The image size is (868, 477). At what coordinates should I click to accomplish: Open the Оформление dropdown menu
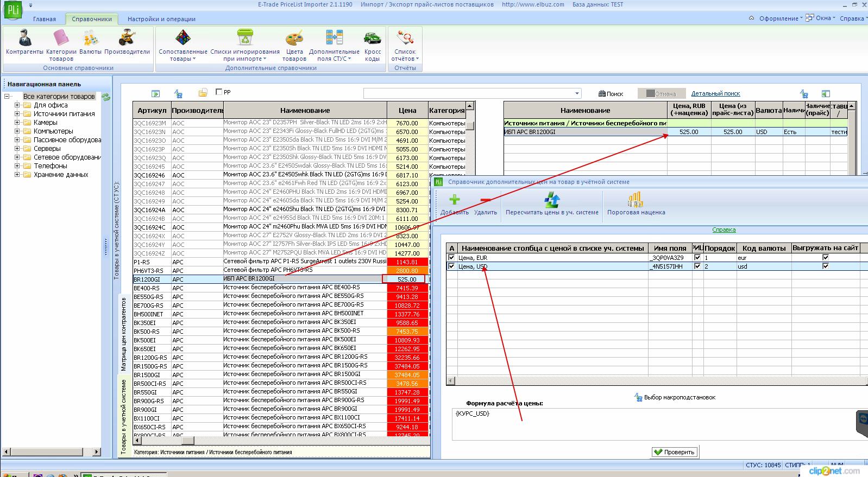click(x=780, y=18)
